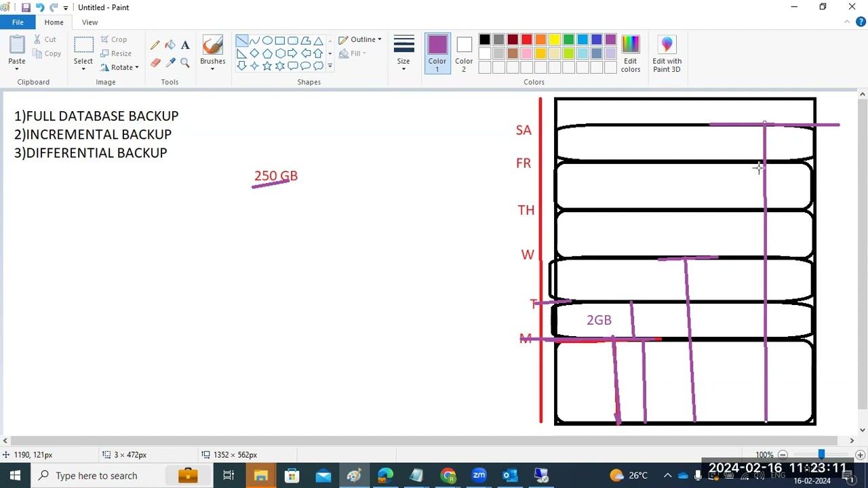Image resolution: width=868 pixels, height=488 pixels.
Task: Select the Color 2 box
Action: [x=464, y=54]
